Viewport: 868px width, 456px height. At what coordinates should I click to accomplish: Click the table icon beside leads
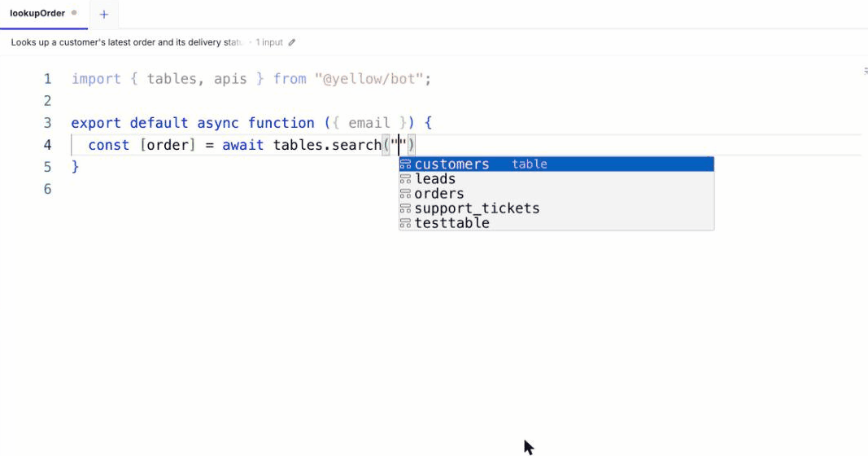coord(406,179)
